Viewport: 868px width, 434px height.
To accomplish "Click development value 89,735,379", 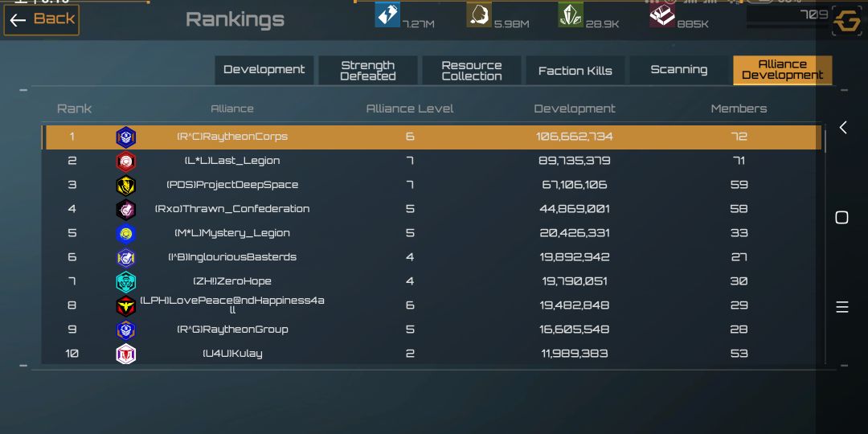I will click(x=575, y=161).
